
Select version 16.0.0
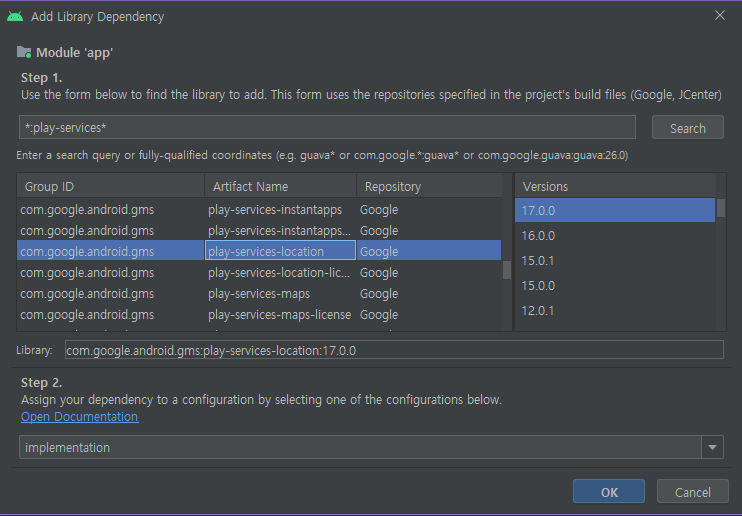tap(615, 235)
